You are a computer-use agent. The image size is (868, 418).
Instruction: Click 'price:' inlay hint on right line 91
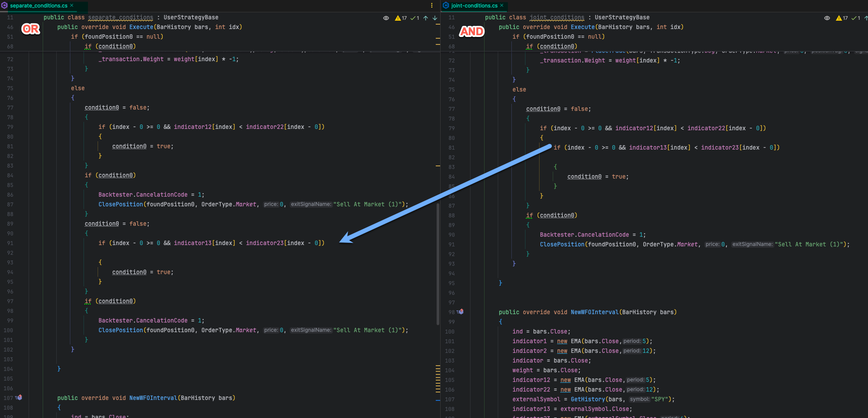click(x=712, y=244)
